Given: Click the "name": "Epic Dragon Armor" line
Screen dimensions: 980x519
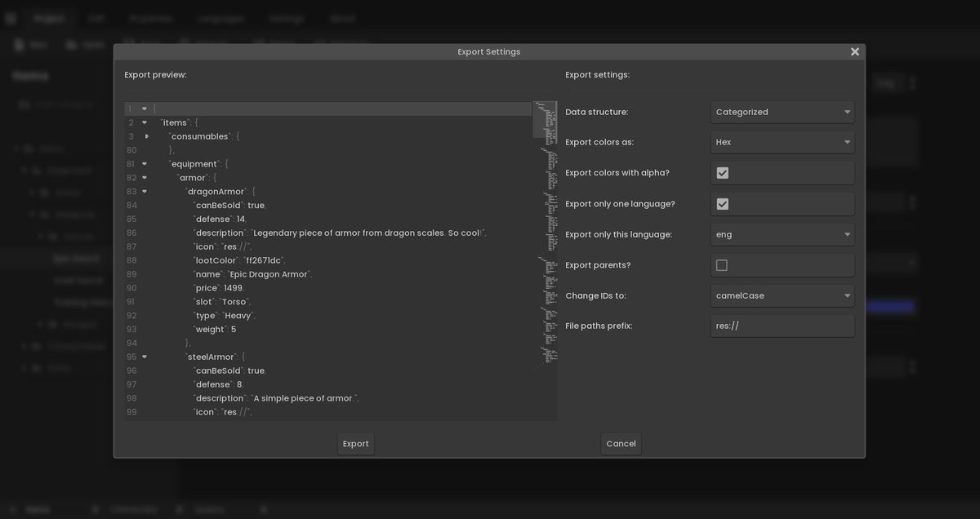Looking at the screenshot, I should (x=252, y=274).
